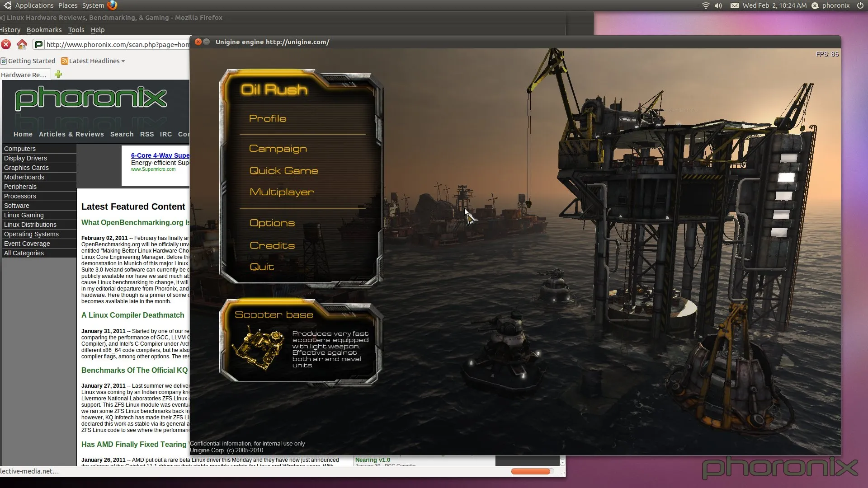Open Firefox Bookmarks menu
868x488 pixels.
tap(44, 30)
